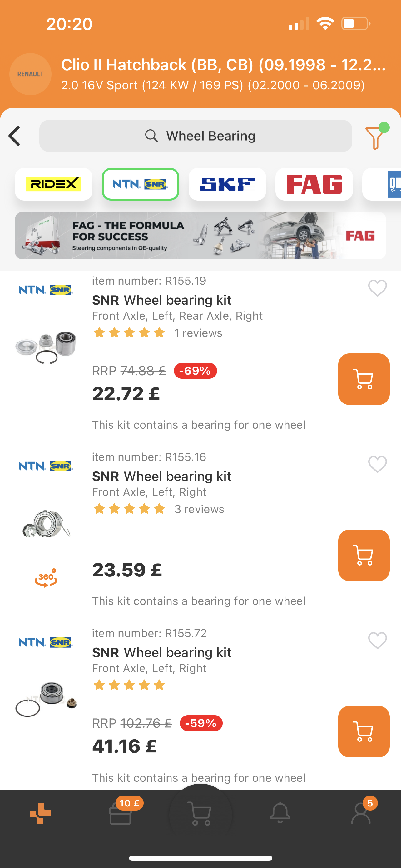Tap the Wheel Bearing search field
401x868 pixels.
tap(196, 136)
